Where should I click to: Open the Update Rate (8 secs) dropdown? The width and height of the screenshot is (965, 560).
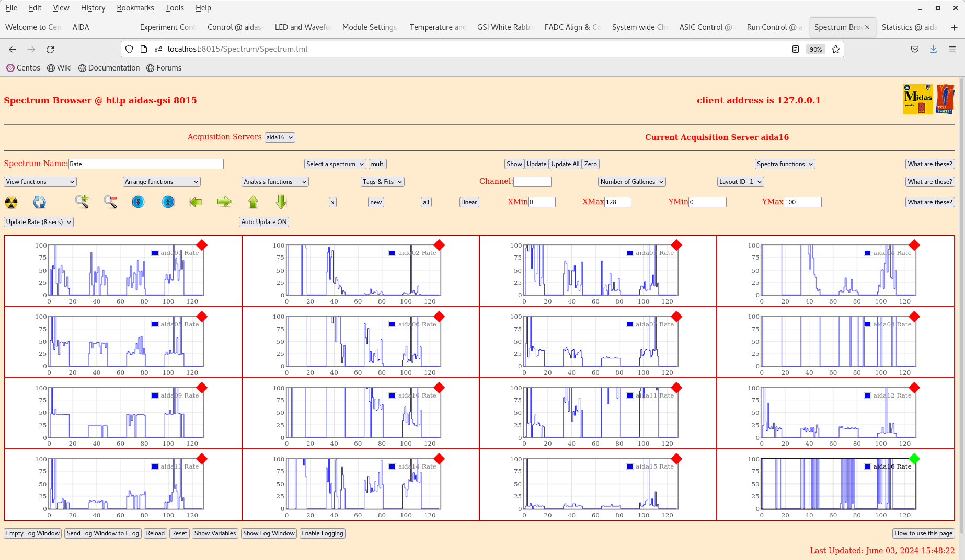(39, 222)
